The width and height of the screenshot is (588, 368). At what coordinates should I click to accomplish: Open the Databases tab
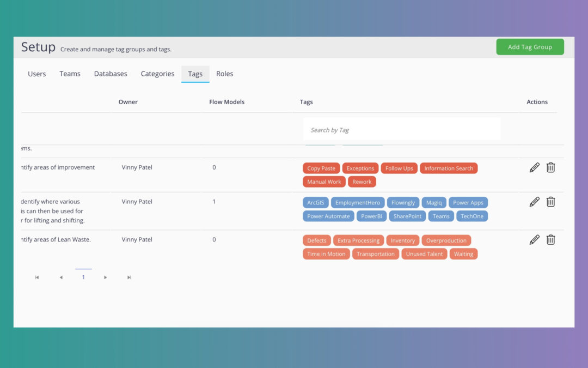click(111, 74)
